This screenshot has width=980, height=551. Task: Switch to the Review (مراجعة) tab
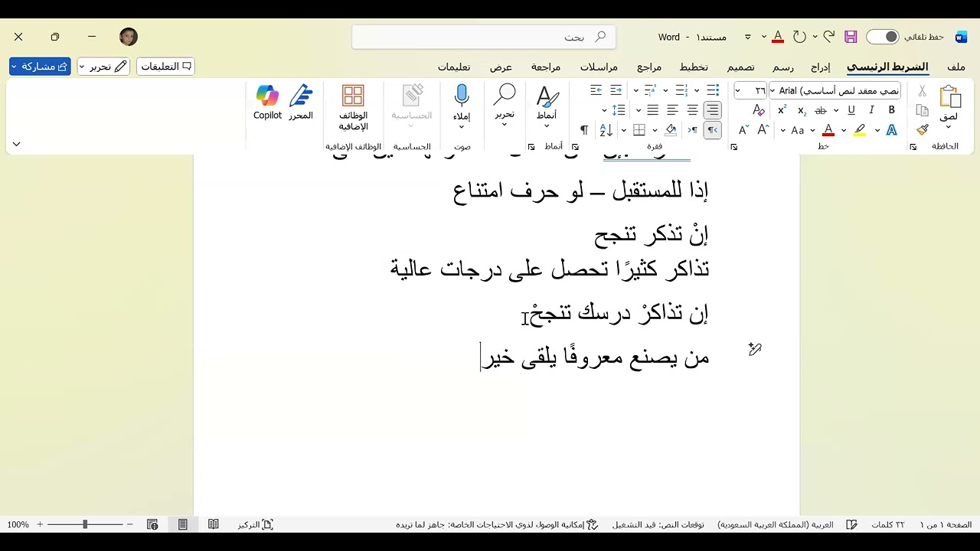point(546,67)
